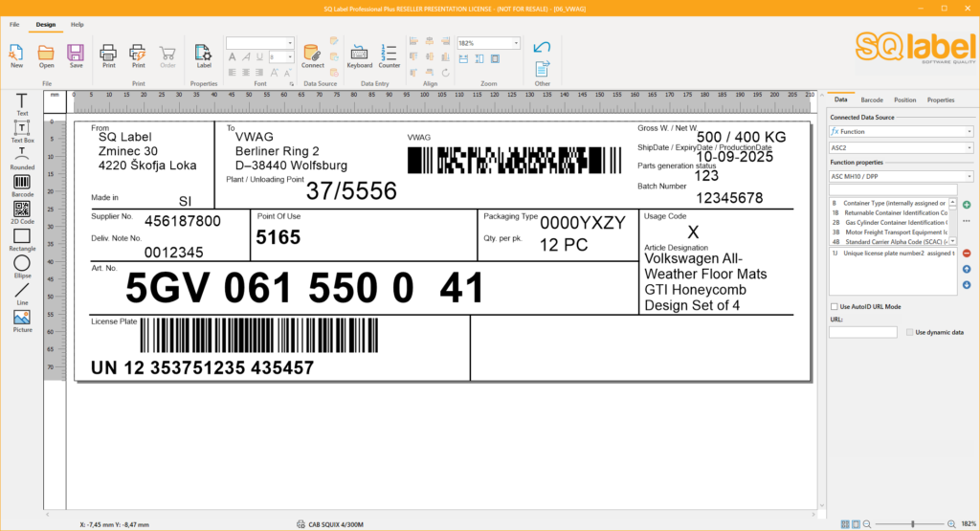The image size is (980, 531).
Task: Click red minus remove item button
Action: click(x=967, y=253)
